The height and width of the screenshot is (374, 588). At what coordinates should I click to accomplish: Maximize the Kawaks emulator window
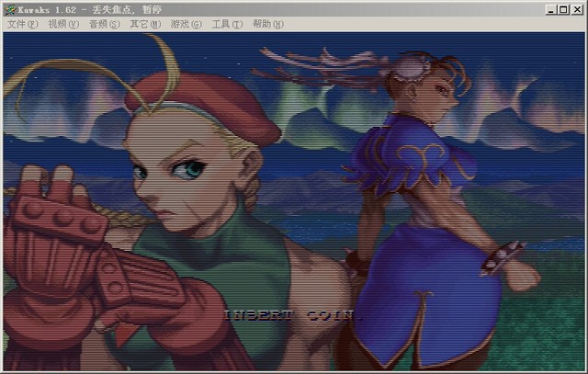[564, 9]
